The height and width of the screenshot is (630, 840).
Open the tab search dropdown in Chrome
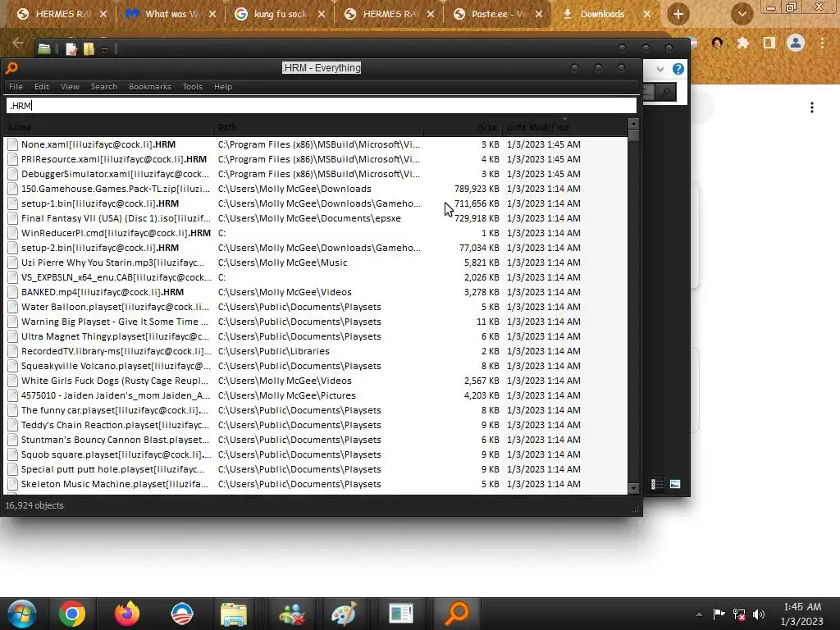(742, 14)
